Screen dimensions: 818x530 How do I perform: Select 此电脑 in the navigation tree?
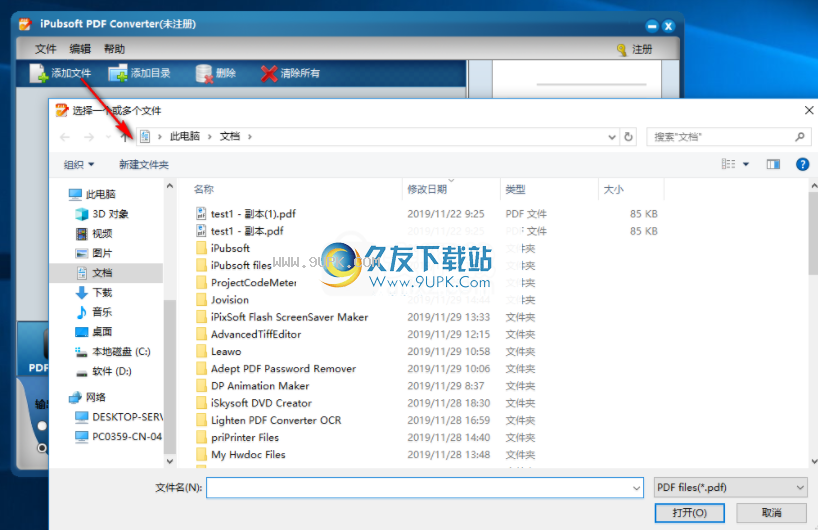(x=92, y=195)
